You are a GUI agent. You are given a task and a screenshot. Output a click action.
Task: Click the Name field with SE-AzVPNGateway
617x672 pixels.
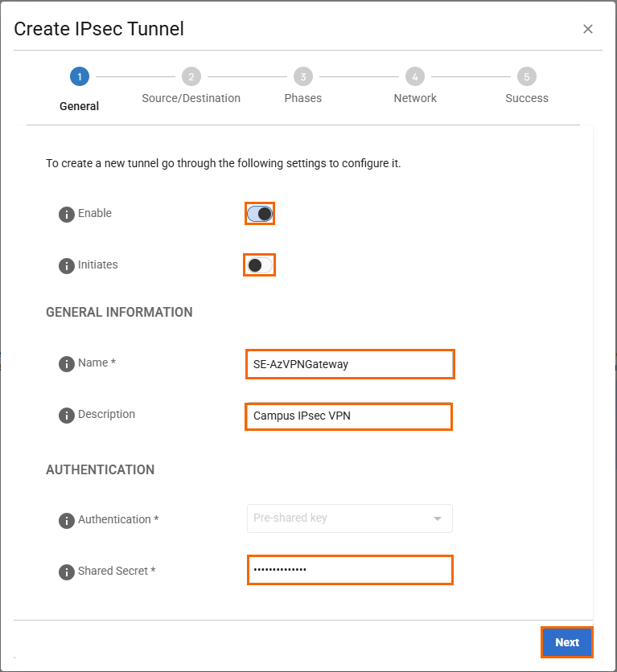(349, 364)
